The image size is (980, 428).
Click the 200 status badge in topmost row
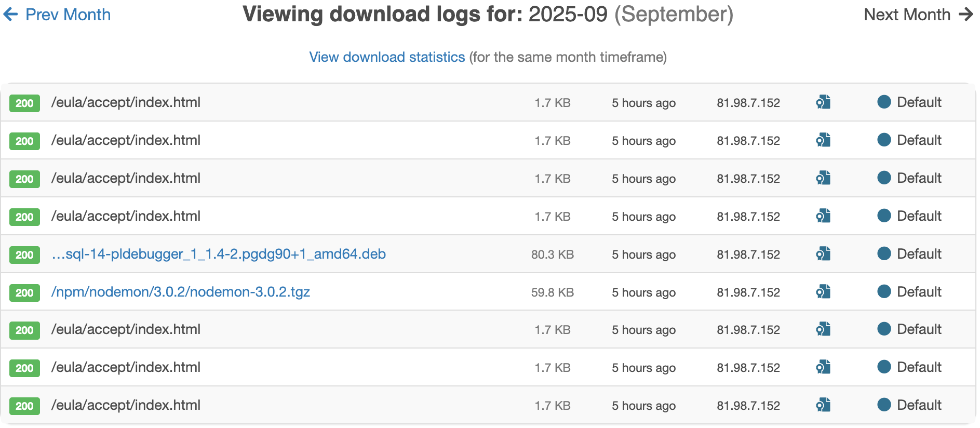[x=24, y=103]
